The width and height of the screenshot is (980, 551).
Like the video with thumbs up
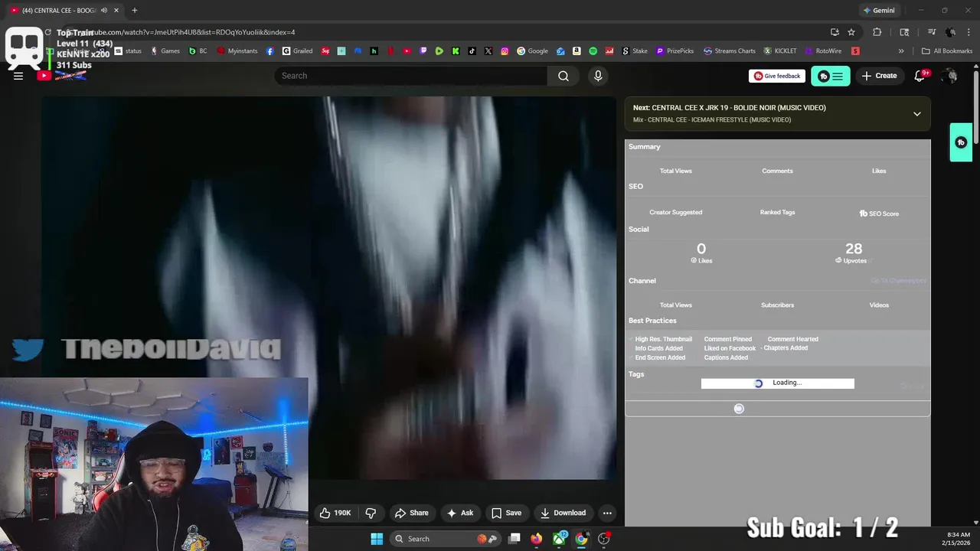[x=335, y=513]
